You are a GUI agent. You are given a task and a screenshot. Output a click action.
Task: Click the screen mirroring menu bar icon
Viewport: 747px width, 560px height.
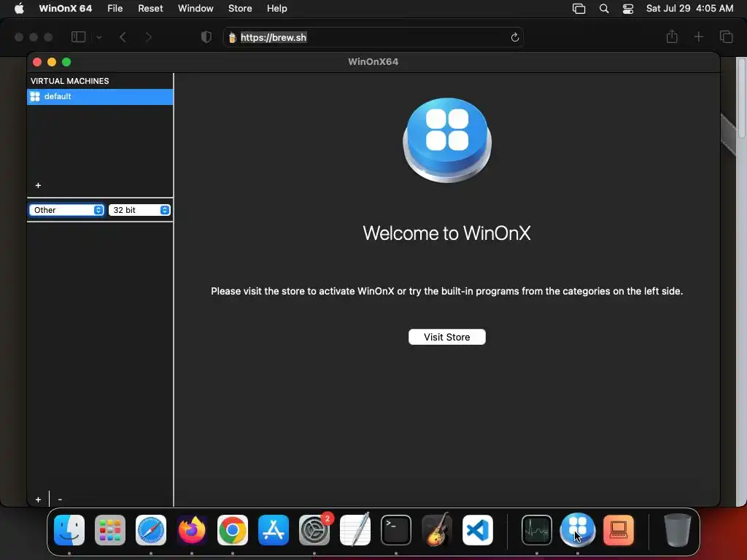pyautogui.click(x=578, y=9)
